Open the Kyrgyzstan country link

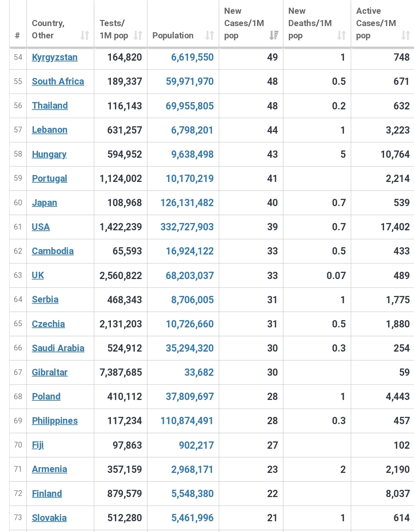(54, 57)
